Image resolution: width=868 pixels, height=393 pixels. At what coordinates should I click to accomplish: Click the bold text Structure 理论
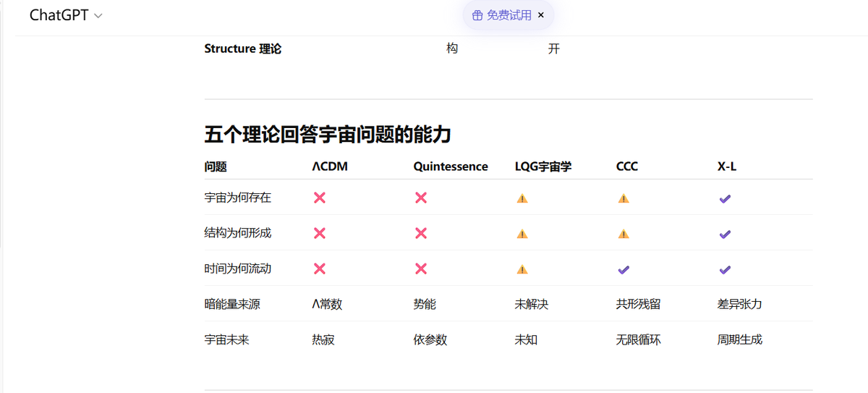(x=242, y=49)
